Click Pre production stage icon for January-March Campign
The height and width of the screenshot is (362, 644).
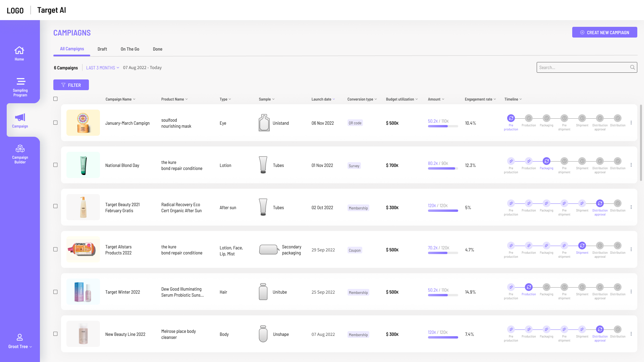511,118
